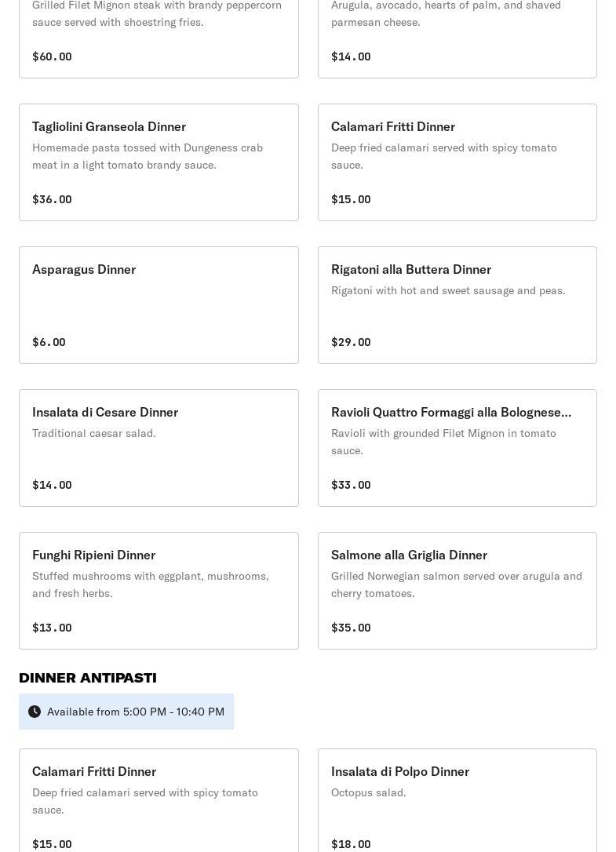Click the $6.00 Asparagus price
616x852 pixels.
coord(49,342)
